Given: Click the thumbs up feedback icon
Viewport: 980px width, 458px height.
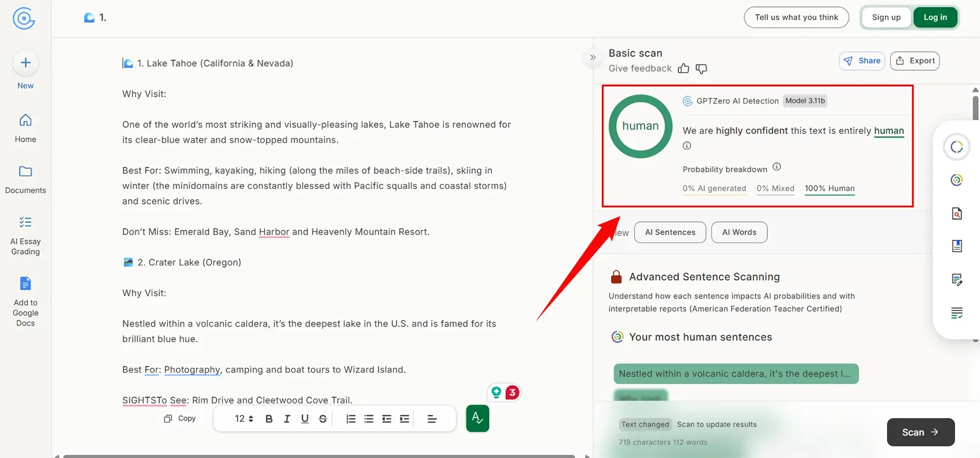Looking at the screenshot, I should 683,69.
